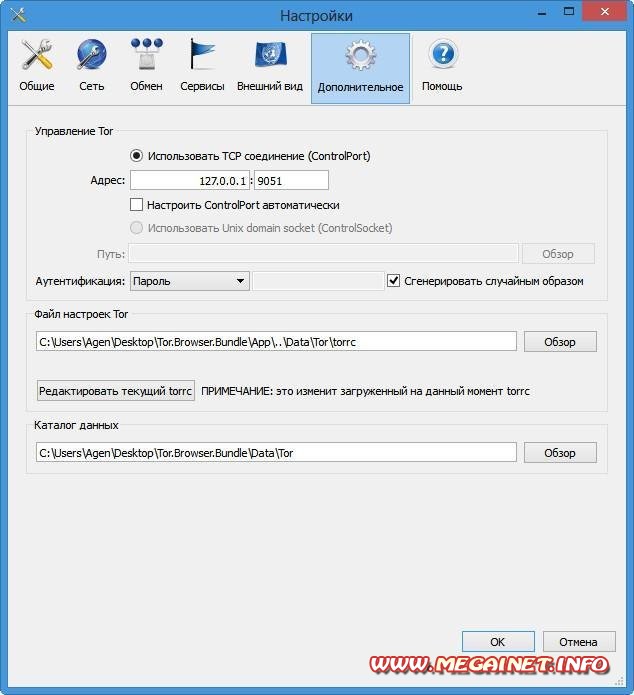Open the Аутентификация dropdown set to Пароль
The height and width of the screenshot is (695, 634).
click(190, 281)
